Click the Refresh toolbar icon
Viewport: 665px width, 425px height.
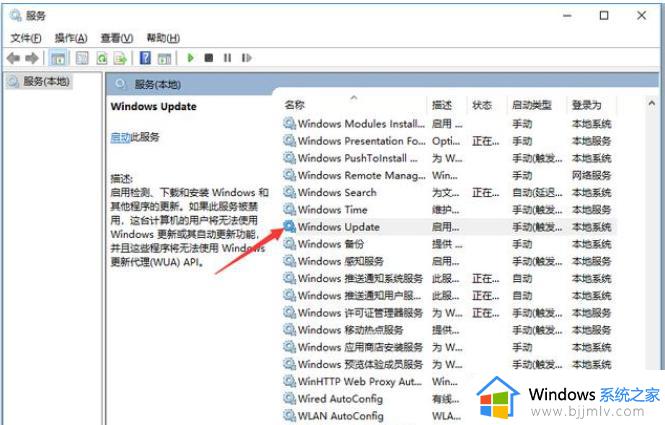[102, 58]
